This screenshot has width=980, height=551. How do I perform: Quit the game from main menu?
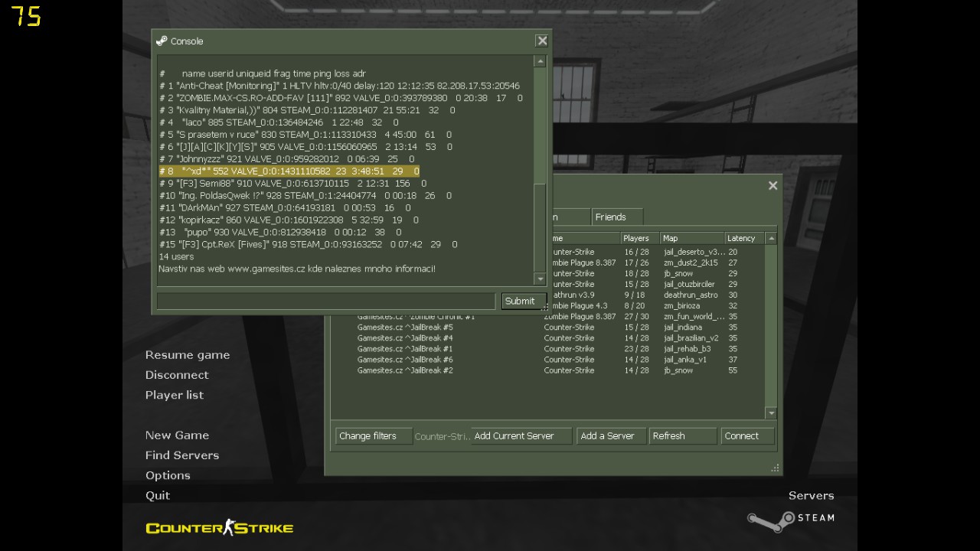[158, 495]
